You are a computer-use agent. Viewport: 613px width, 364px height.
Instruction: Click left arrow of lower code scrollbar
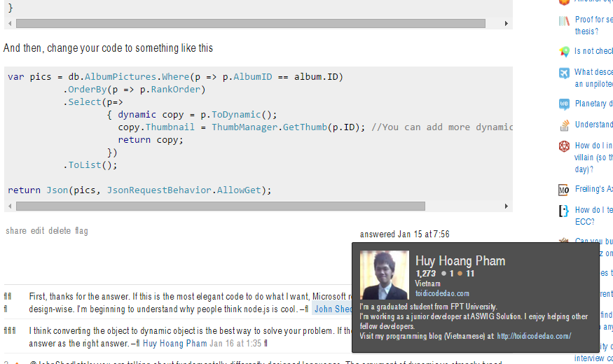tap(9, 206)
